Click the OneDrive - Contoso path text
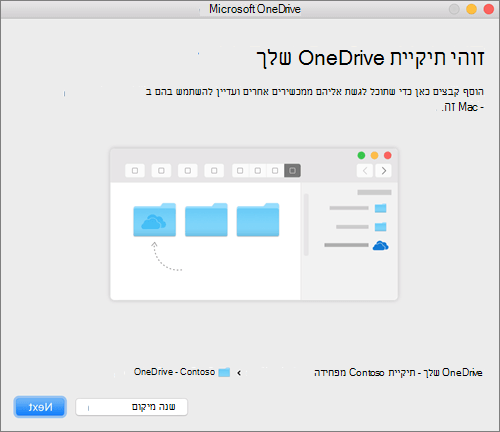This screenshot has width=500, height=432. point(174,372)
